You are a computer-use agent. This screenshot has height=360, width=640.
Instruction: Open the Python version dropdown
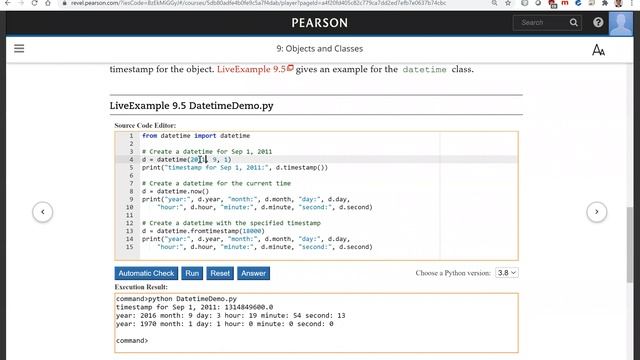coord(507,273)
